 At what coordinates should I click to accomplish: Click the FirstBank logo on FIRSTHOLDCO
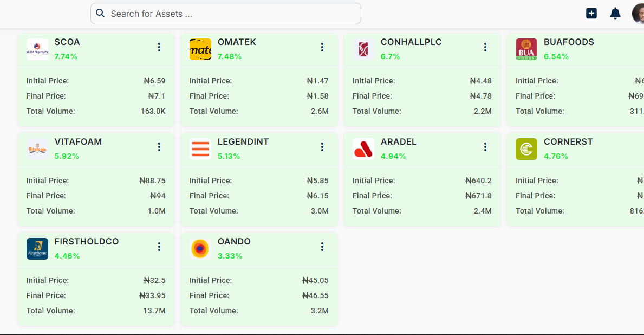click(x=37, y=249)
